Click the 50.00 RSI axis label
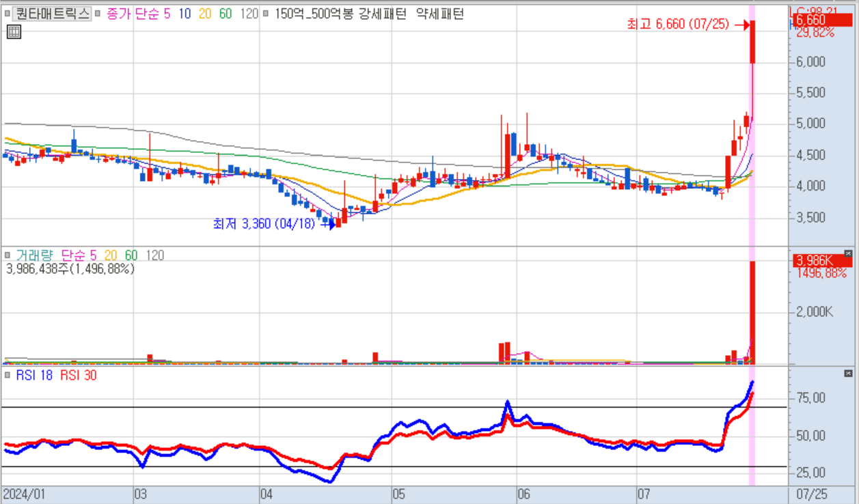The height and width of the screenshot is (504, 859). tap(810, 435)
